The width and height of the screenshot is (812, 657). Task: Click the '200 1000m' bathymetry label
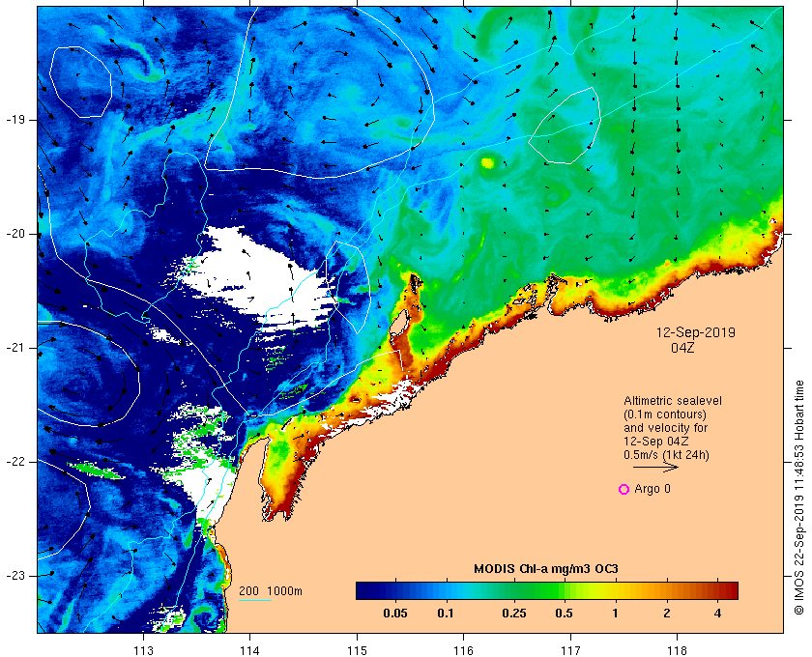tap(271, 591)
